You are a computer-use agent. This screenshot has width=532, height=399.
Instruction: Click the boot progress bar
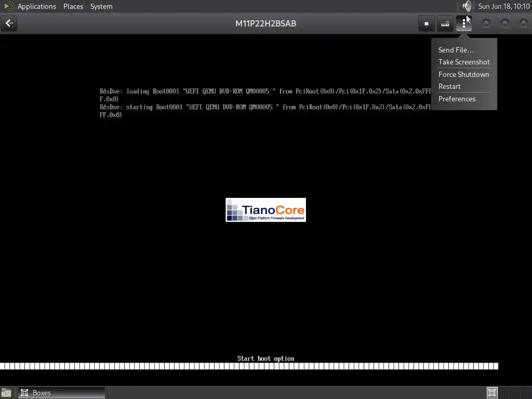[249, 366]
